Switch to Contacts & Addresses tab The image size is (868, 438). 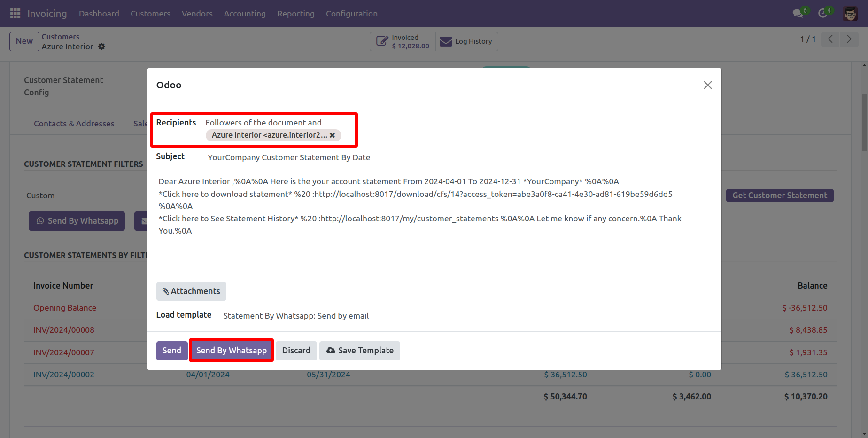74,124
